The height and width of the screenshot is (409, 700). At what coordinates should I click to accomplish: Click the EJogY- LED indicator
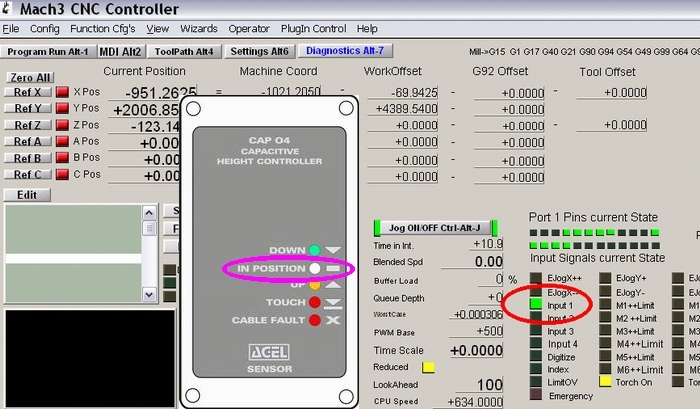tap(605, 292)
